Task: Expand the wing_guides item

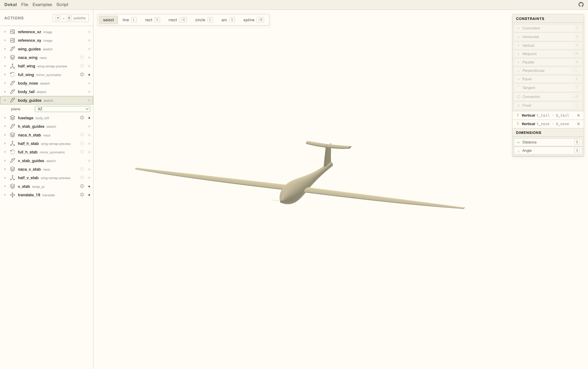Action: tap(5, 49)
